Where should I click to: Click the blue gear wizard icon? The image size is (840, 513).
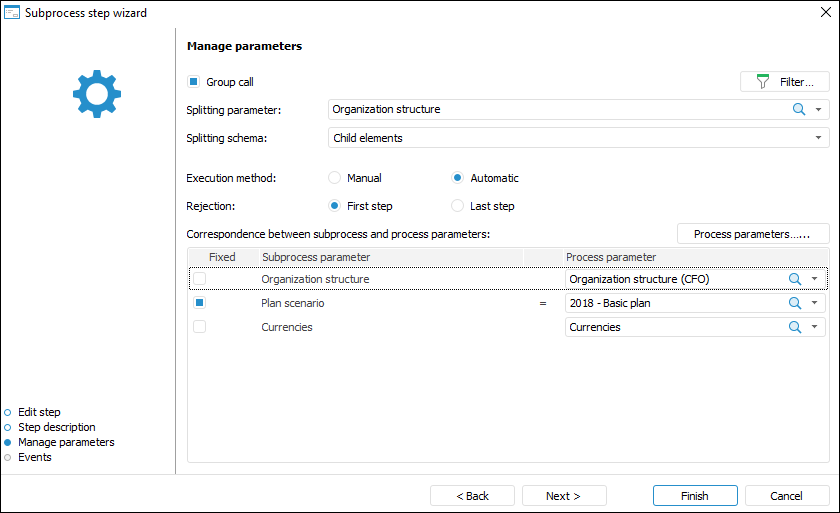pos(97,94)
